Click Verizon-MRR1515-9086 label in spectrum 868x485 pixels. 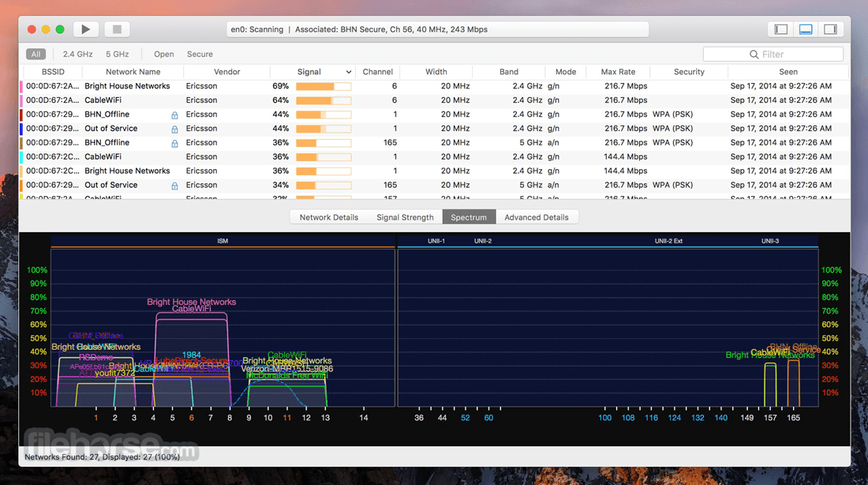pyautogui.click(x=286, y=369)
